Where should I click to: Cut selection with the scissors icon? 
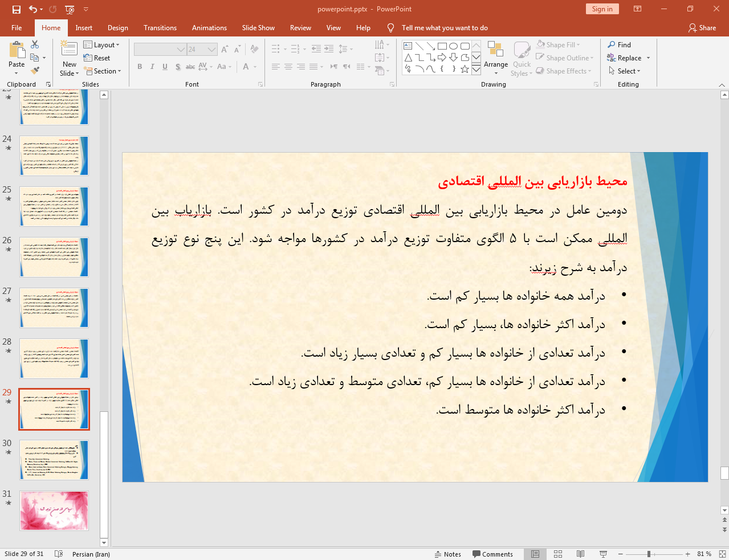[x=35, y=44]
